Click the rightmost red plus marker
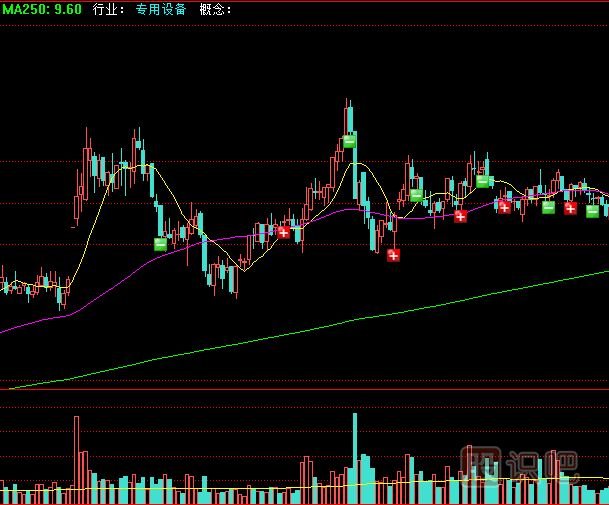609x505 pixels. (x=570, y=208)
